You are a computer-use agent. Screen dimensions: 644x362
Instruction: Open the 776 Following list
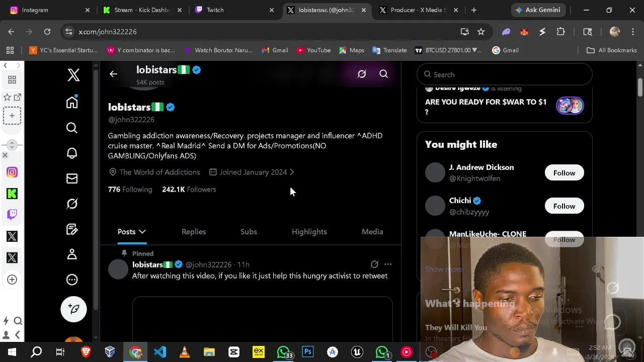[x=130, y=190]
